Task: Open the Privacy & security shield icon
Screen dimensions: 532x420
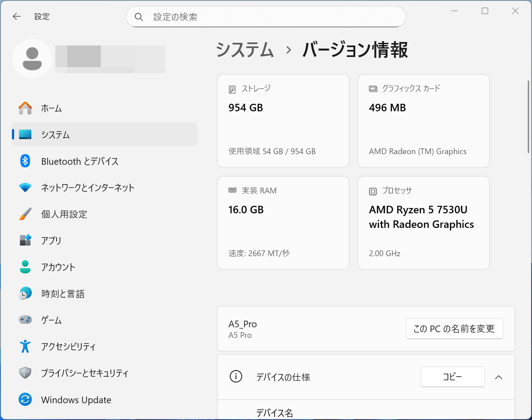Action: pyautogui.click(x=25, y=373)
